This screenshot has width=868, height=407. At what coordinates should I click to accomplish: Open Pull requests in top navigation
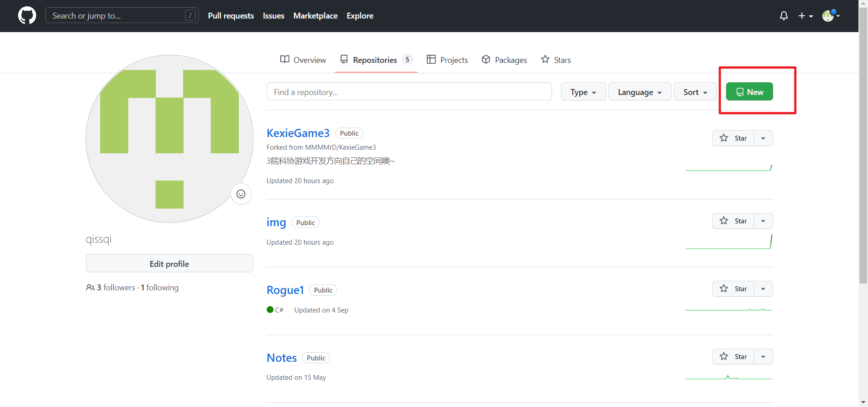pos(231,16)
